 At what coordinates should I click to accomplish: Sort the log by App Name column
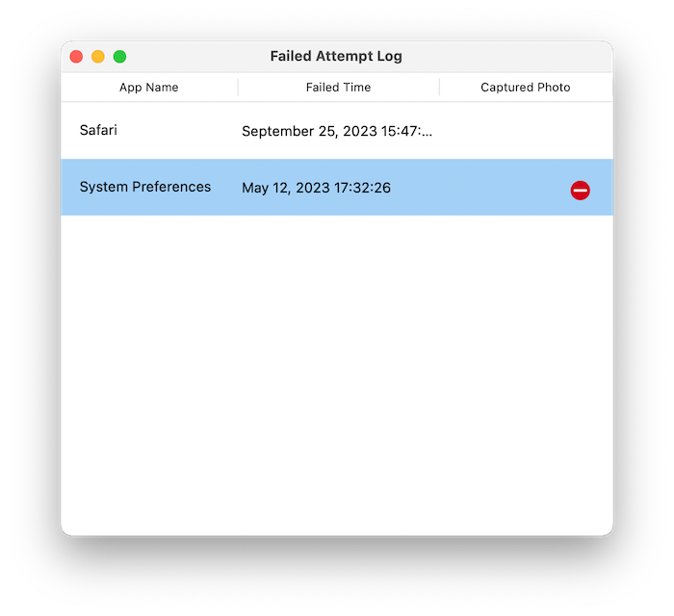pos(149,88)
